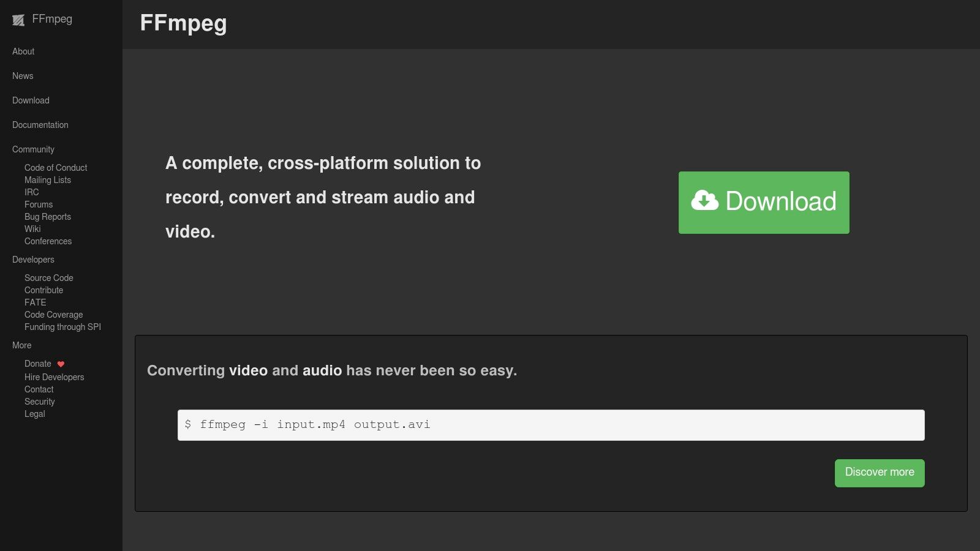Click the cloud icon on the Download button

point(704,200)
